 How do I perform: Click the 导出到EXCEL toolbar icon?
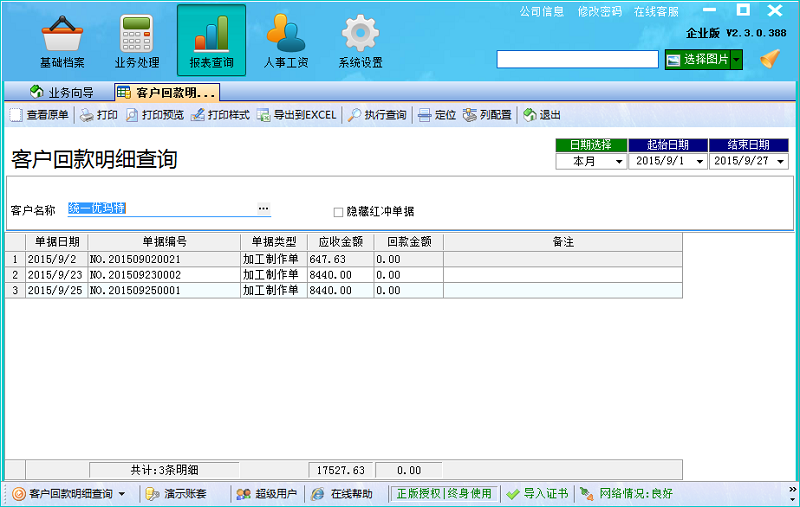tap(264, 115)
